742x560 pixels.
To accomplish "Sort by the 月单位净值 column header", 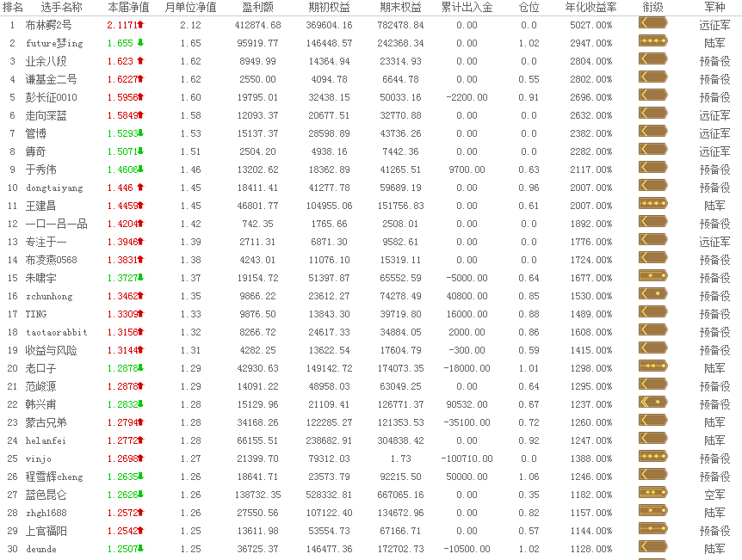I will tap(190, 7).
